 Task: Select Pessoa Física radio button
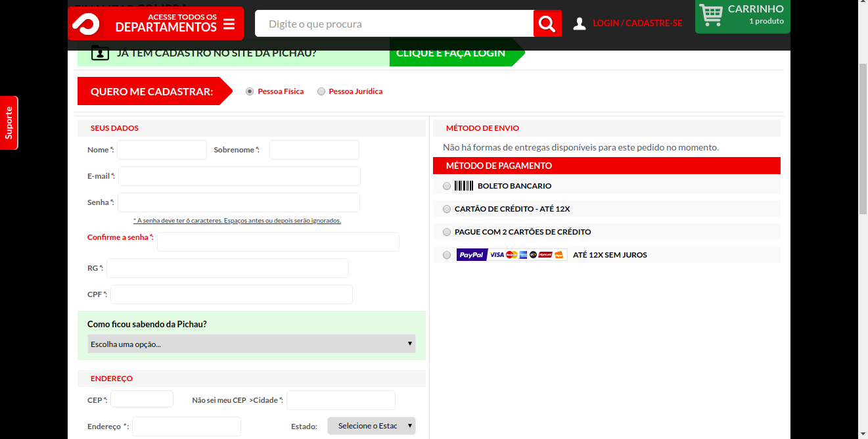point(250,91)
